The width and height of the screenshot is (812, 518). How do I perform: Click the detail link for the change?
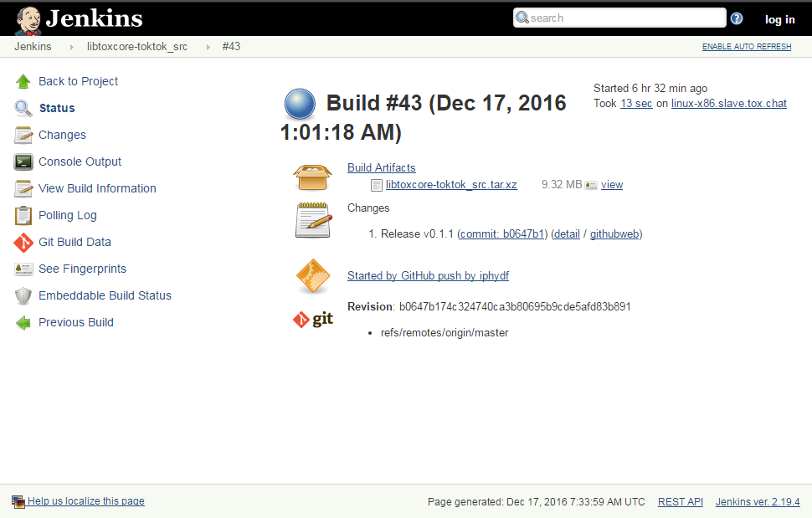click(x=567, y=234)
